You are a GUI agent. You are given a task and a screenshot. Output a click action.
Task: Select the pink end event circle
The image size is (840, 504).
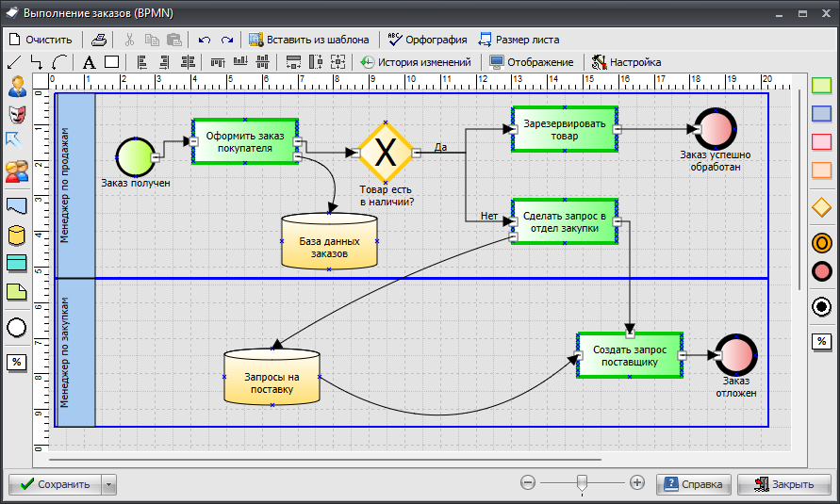coord(821,271)
